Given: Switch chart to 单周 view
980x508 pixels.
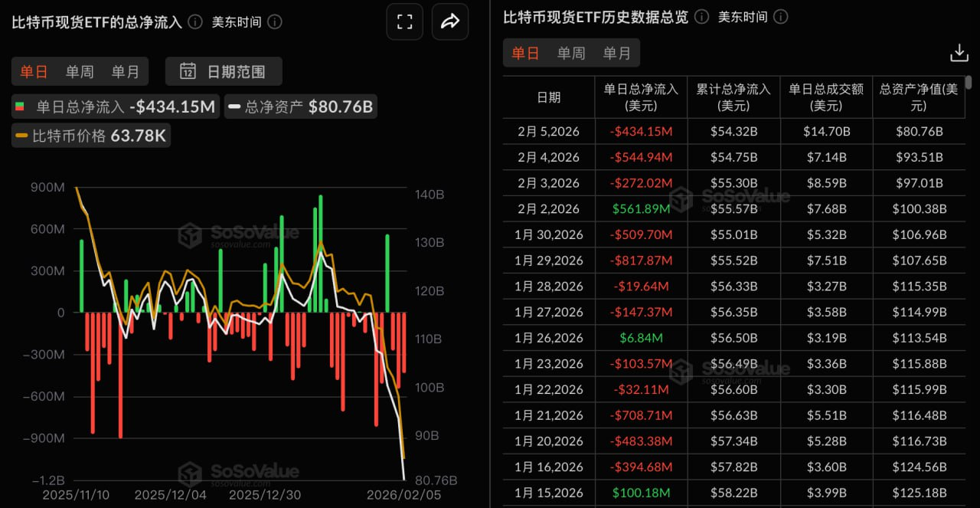Looking at the screenshot, I should (80, 71).
